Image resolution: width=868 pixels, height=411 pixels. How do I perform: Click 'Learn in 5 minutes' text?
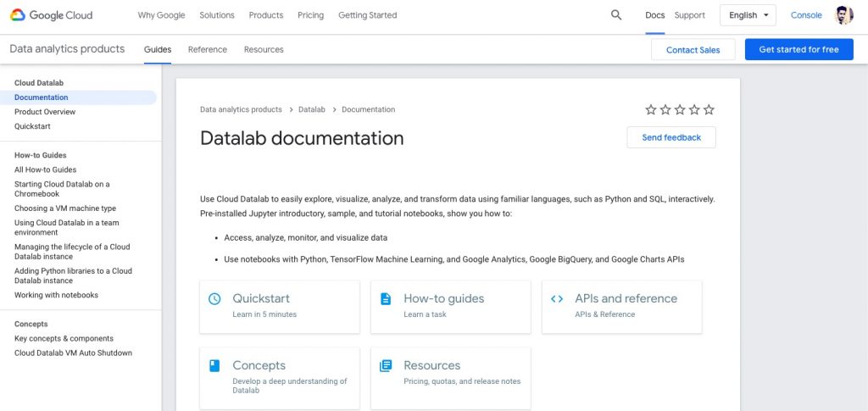264,314
